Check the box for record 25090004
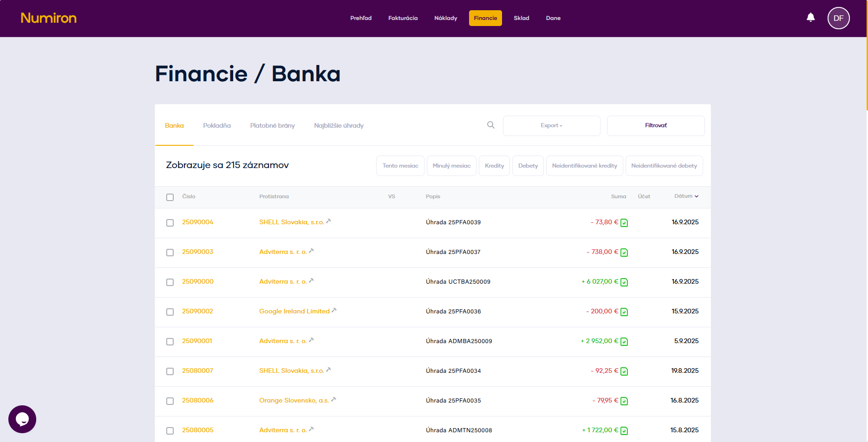Screen dimensions: 868x442 [x=170, y=223]
